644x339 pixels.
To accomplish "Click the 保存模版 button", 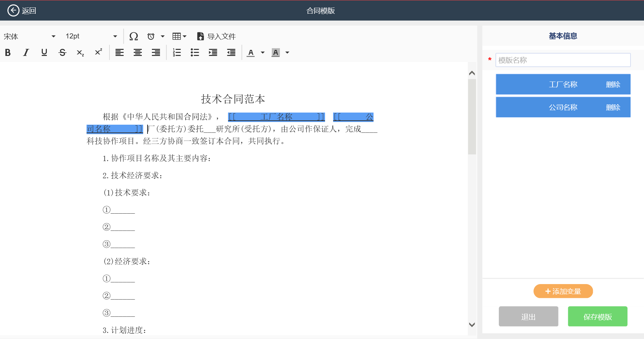I will 597,317.
